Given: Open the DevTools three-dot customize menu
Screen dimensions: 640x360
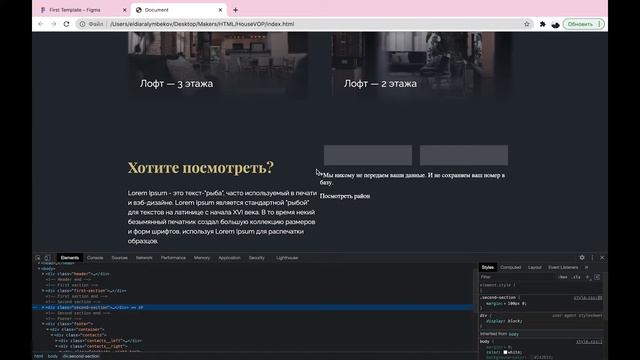Looking at the screenshot, I should pos(592,258).
